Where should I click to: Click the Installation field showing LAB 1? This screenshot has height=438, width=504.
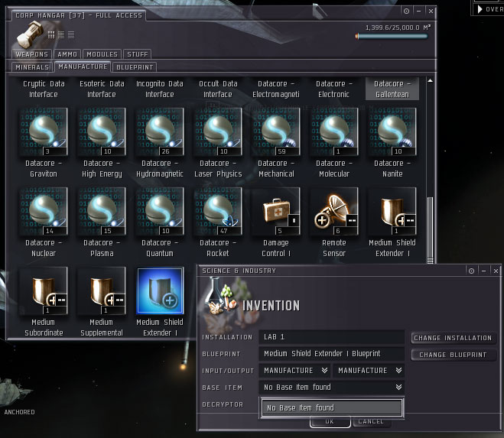(x=332, y=337)
